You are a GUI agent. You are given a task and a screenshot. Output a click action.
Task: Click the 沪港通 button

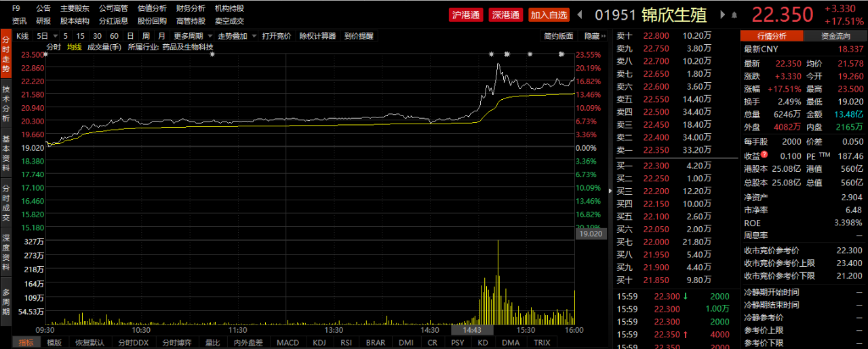(466, 15)
